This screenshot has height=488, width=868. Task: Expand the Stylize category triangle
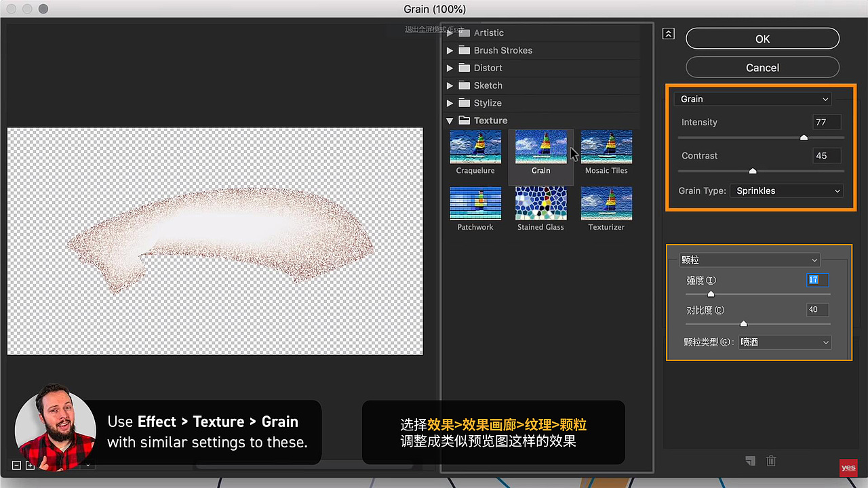450,103
